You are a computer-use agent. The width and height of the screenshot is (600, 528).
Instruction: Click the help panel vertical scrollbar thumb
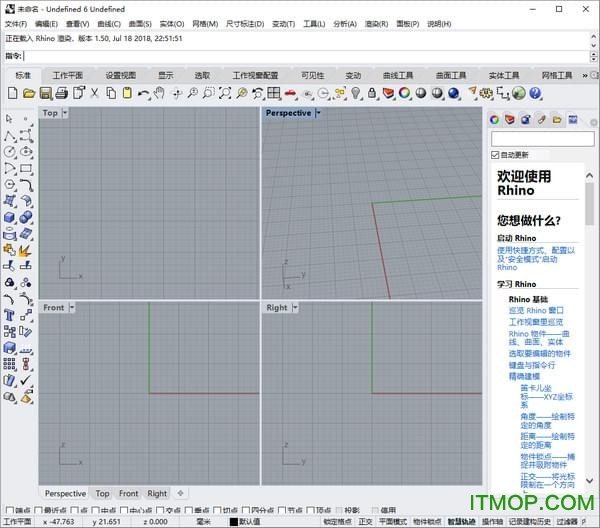coord(590,204)
